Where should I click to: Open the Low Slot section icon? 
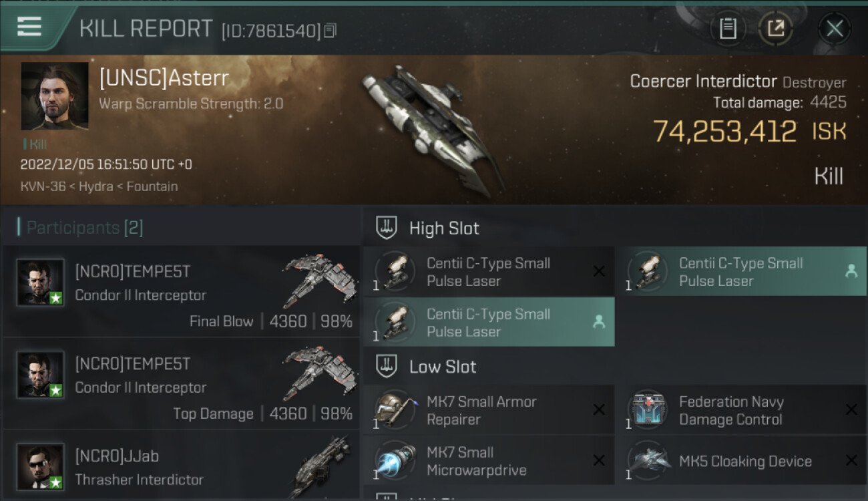pos(387,366)
